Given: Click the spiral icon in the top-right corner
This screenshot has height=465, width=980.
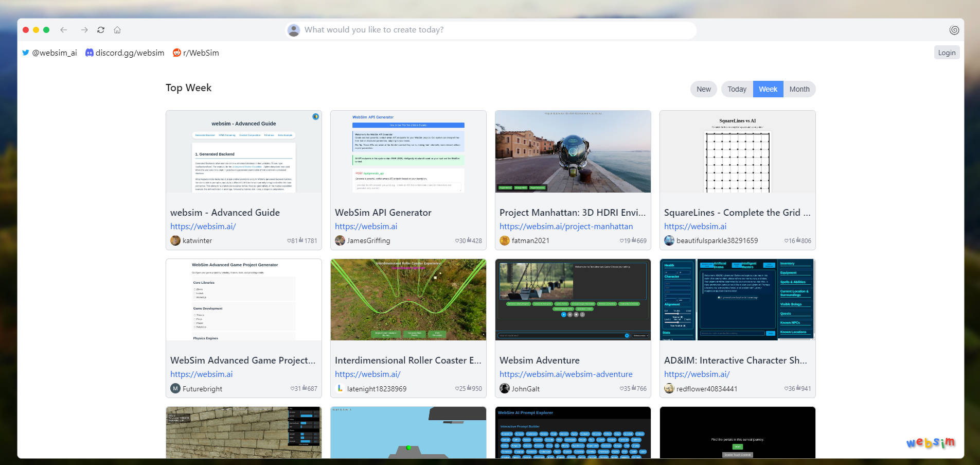Looking at the screenshot, I should 954,30.
